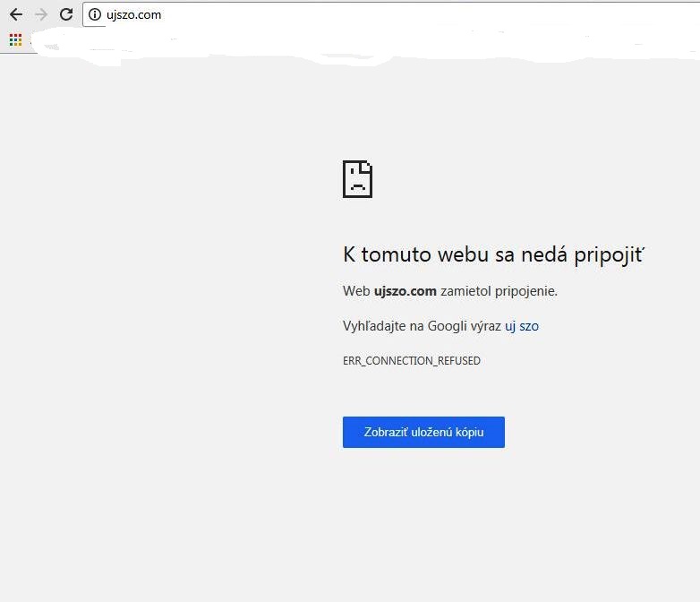This screenshot has width=700, height=602.
Task: Click bold "ujszo.com" in the error message
Action: point(405,291)
